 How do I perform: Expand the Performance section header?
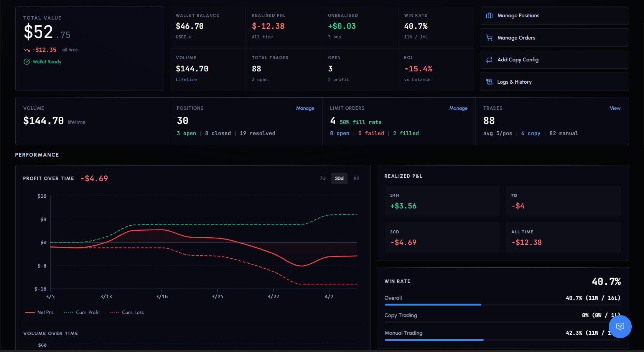point(37,155)
